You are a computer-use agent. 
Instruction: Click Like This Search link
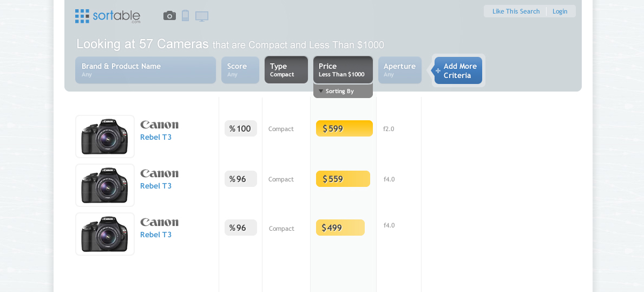516,11
